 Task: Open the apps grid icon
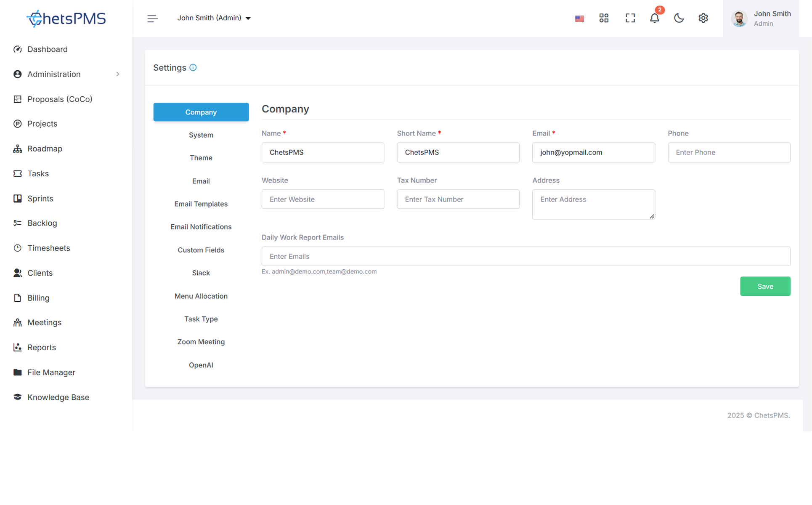[604, 18]
